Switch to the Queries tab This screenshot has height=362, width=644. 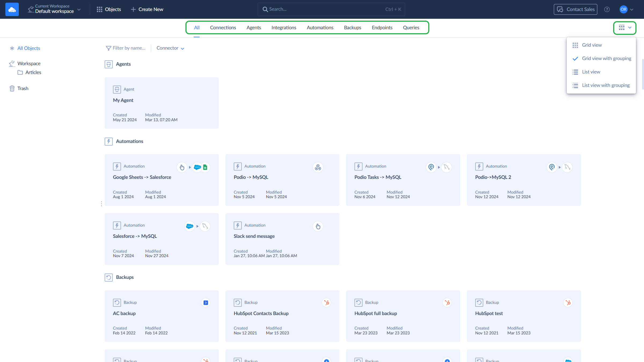[x=411, y=28]
